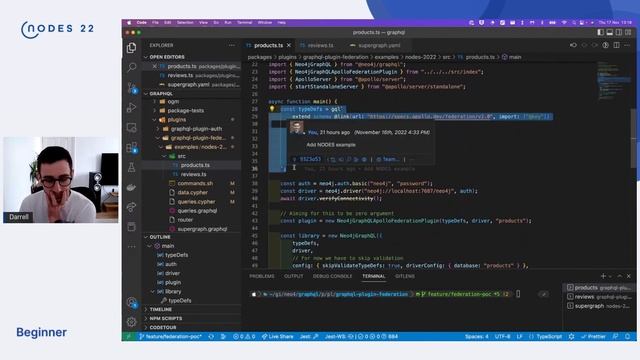The image size is (640, 360).
Task: Synchronize changes from status bar
Action: coord(211,337)
